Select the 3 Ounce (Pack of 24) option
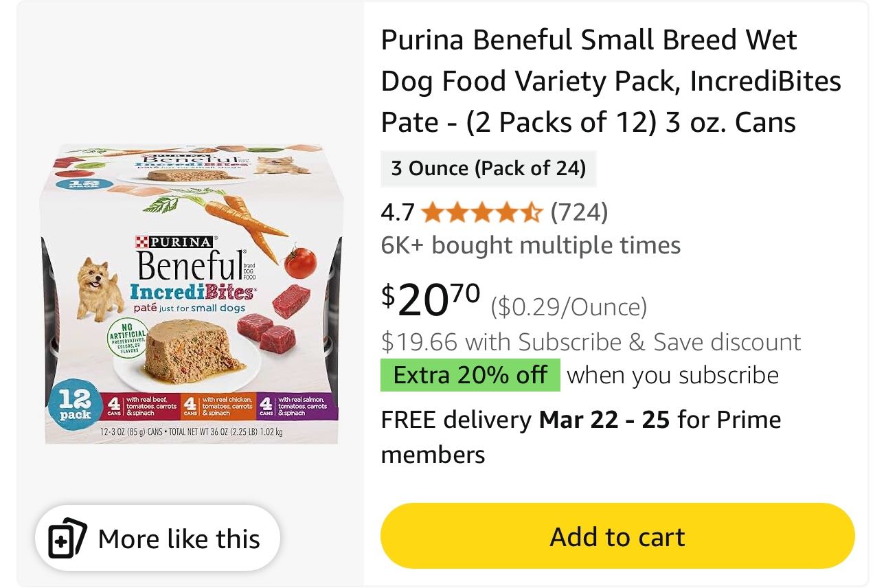Screen dimensions: 886x588 pos(488,168)
